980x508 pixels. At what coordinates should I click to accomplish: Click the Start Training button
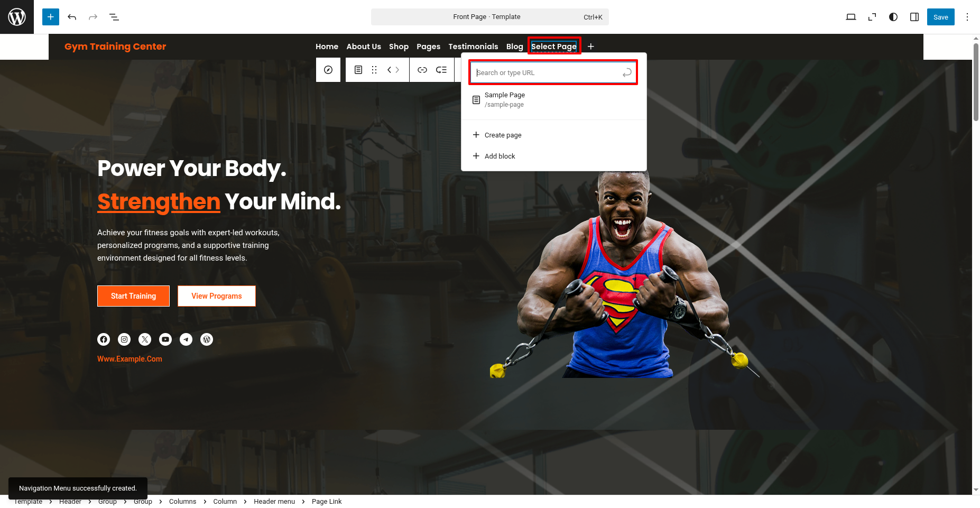133,296
